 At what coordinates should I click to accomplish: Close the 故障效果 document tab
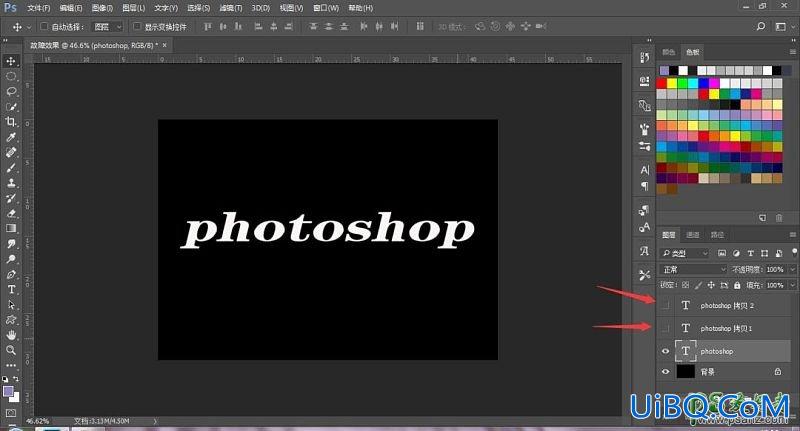pos(164,45)
